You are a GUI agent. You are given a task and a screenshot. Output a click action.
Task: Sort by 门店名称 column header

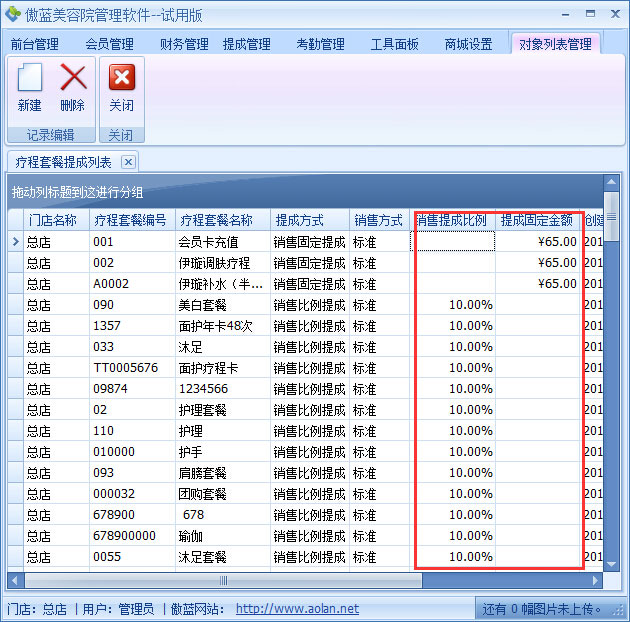pos(57,220)
